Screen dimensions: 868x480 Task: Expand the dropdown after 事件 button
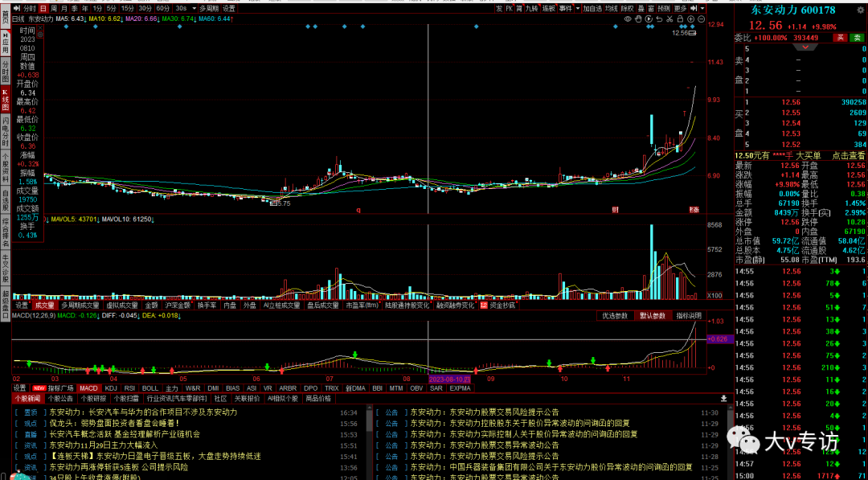(579, 8)
